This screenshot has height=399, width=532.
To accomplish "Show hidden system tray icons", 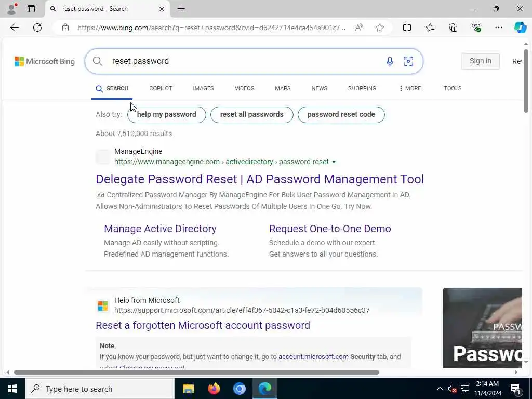I will point(440,389).
